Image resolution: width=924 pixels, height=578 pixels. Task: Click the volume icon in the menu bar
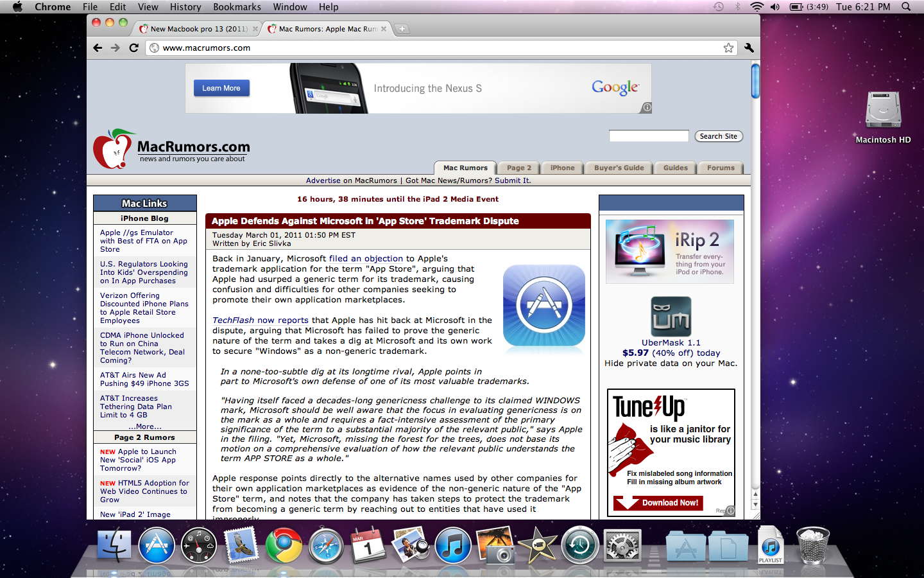(x=775, y=7)
